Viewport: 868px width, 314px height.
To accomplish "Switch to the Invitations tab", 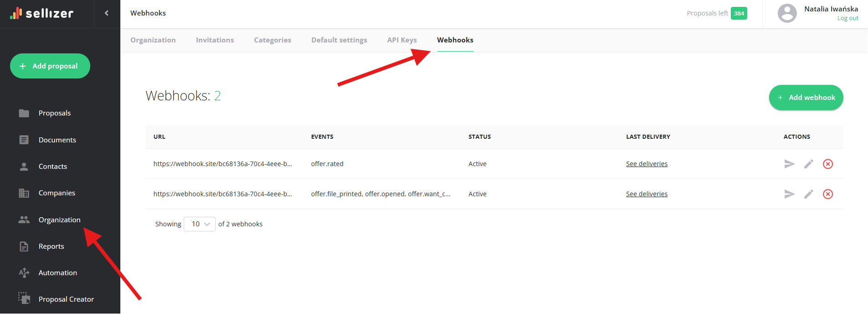I will click(215, 40).
